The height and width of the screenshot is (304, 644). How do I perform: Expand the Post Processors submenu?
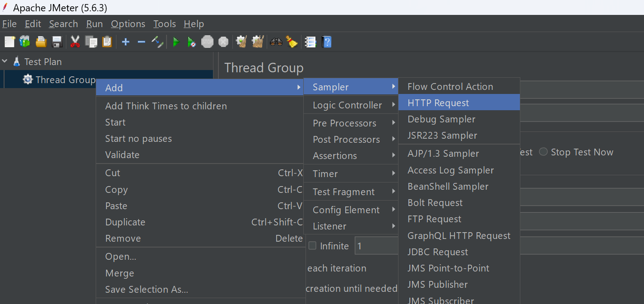pyautogui.click(x=351, y=140)
